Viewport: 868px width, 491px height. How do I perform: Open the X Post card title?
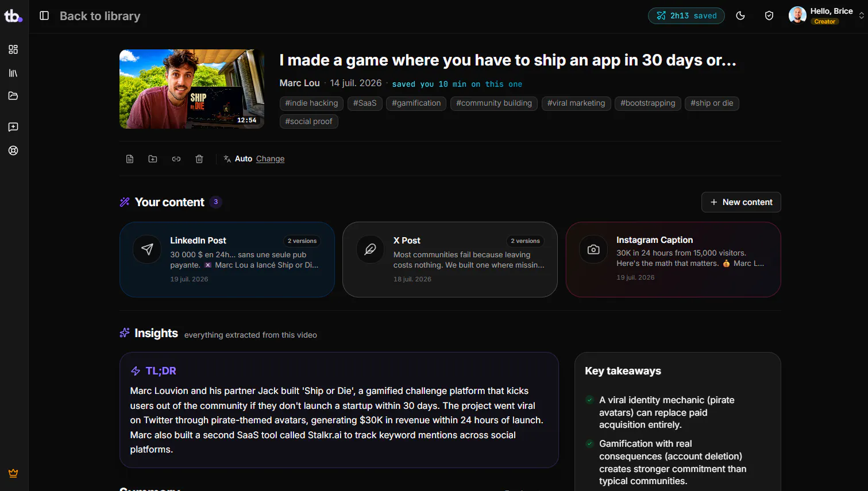[x=407, y=241]
